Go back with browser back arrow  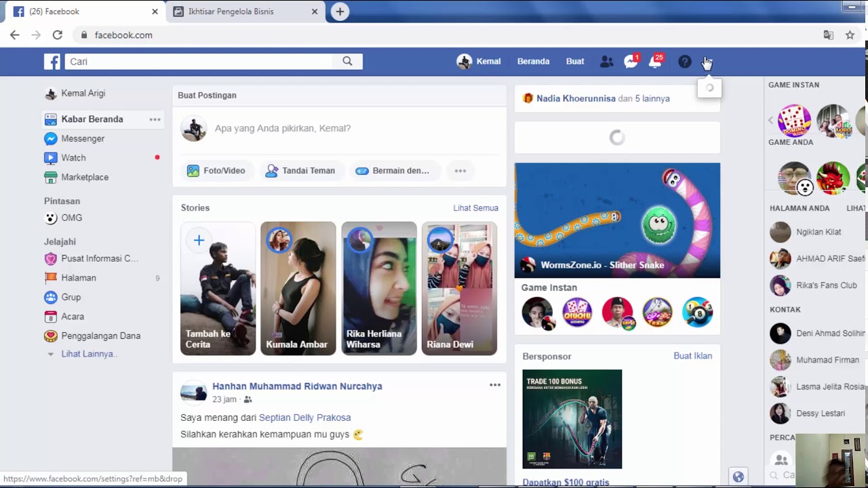click(14, 35)
